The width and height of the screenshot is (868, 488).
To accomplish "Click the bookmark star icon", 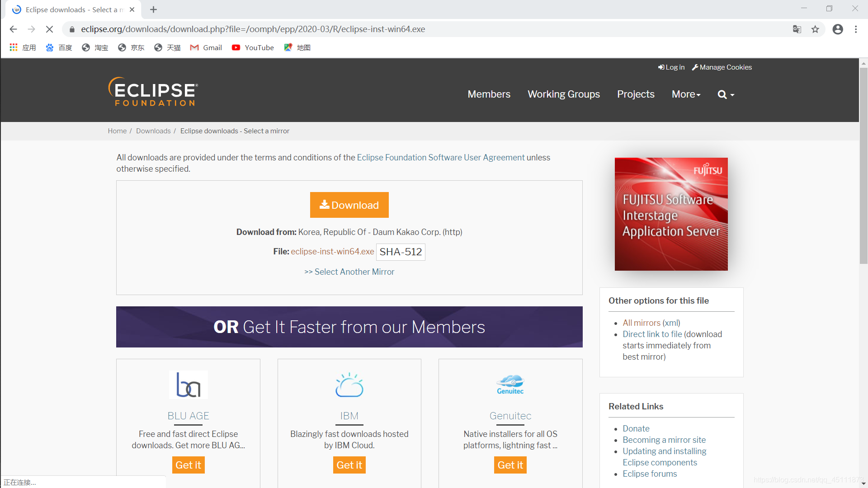I will coord(815,29).
